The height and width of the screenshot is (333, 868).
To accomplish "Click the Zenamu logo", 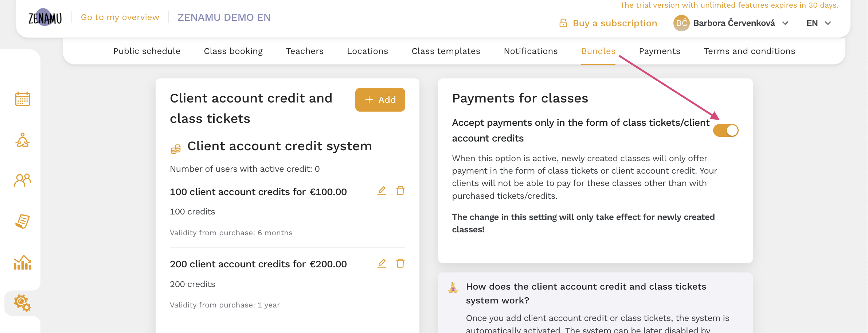I will pos(45,18).
